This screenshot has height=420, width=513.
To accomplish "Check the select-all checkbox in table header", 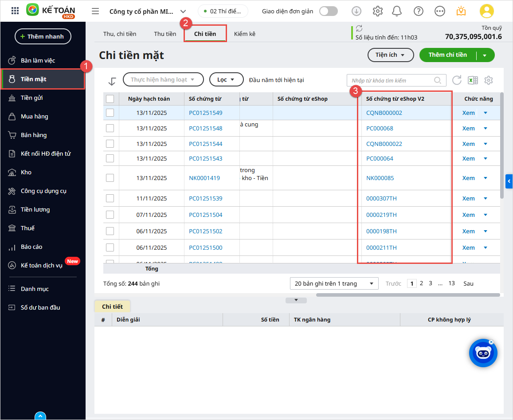I will [x=110, y=99].
